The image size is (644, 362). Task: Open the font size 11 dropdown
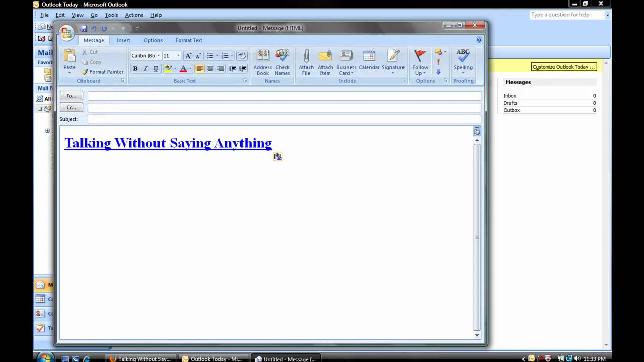coord(178,56)
